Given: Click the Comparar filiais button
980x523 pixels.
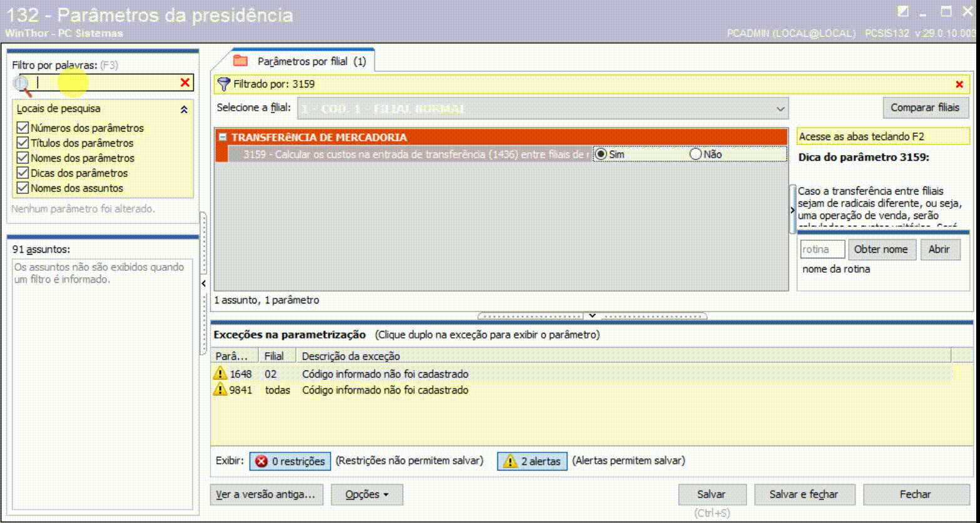Looking at the screenshot, I should 925,108.
